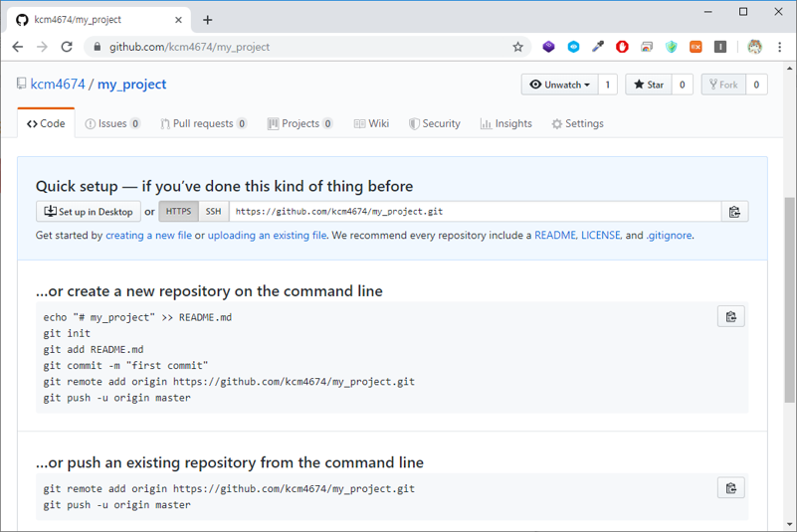Open the green shield extension icon
Image resolution: width=797 pixels, height=532 pixels.
coord(672,47)
